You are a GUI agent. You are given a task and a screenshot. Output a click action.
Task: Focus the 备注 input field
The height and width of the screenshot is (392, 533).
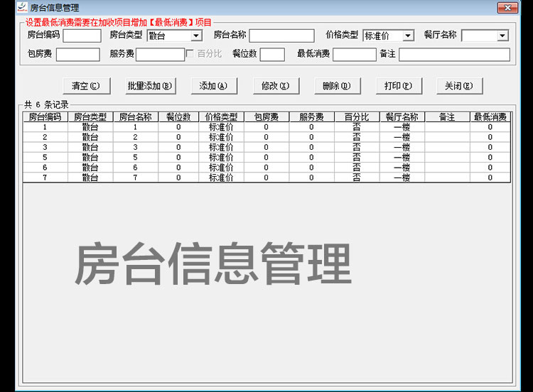455,55
